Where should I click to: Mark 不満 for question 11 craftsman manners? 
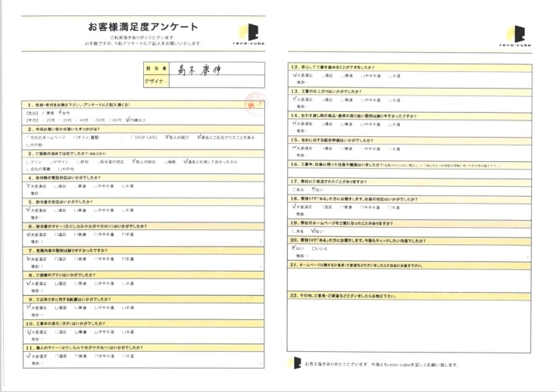[x=122, y=355]
